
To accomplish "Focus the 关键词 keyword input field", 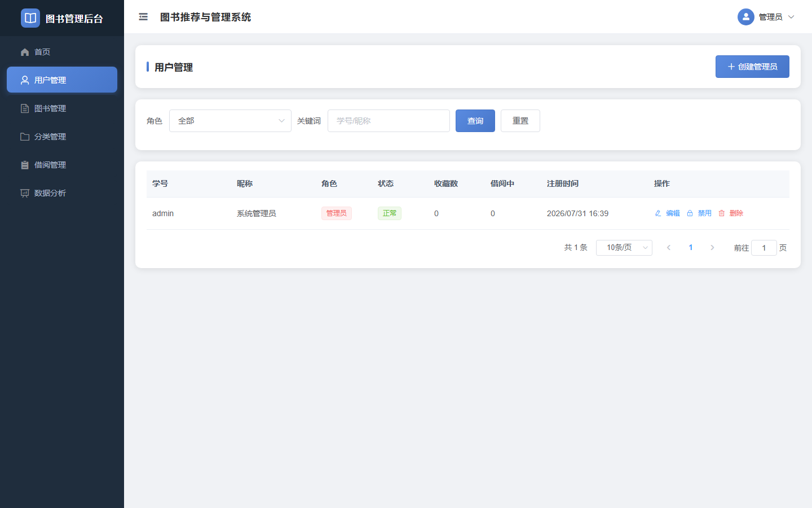I will point(389,121).
